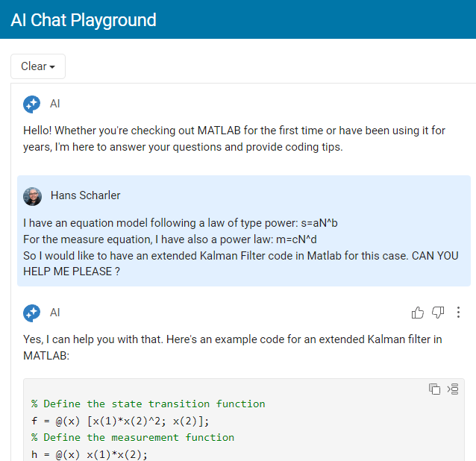Click the insert code icon beside copy
Screen dimensions: 476x461
453,389
